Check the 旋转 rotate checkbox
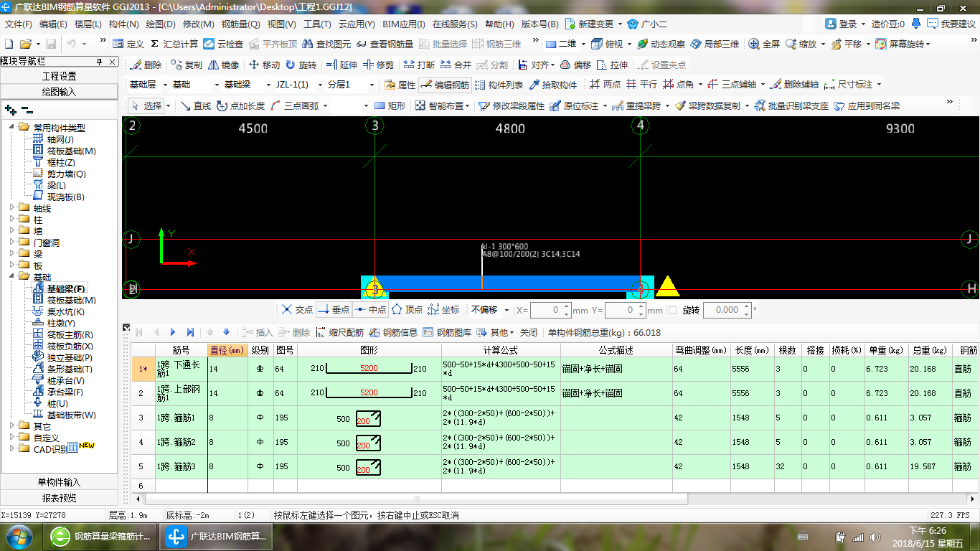Viewport: 980px width, 551px height. [672, 310]
